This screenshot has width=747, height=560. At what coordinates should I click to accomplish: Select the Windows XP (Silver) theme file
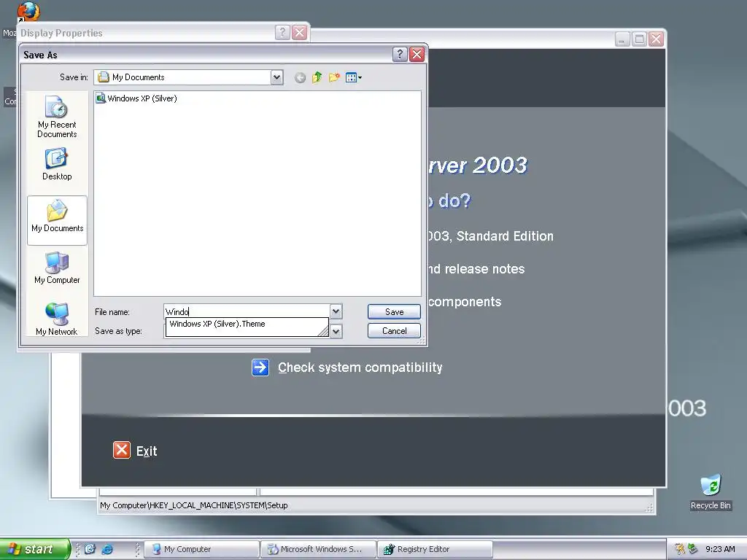pos(136,98)
